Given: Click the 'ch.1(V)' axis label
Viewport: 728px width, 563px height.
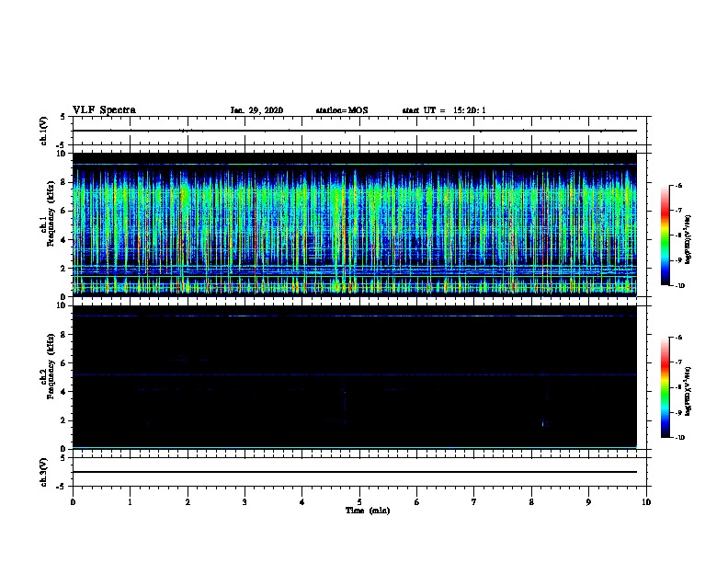Looking at the screenshot, I should 43,131.
